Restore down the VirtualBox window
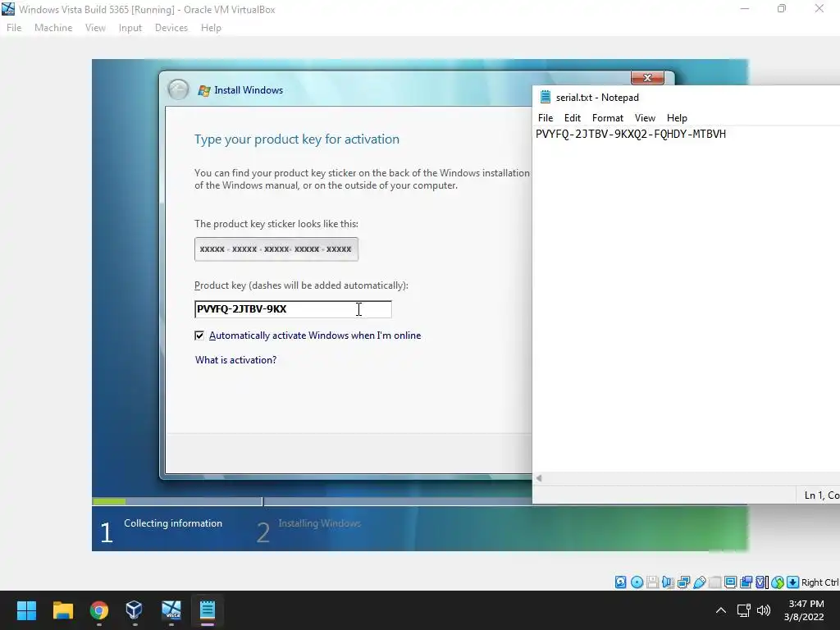840x630 pixels. [x=782, y=9]
